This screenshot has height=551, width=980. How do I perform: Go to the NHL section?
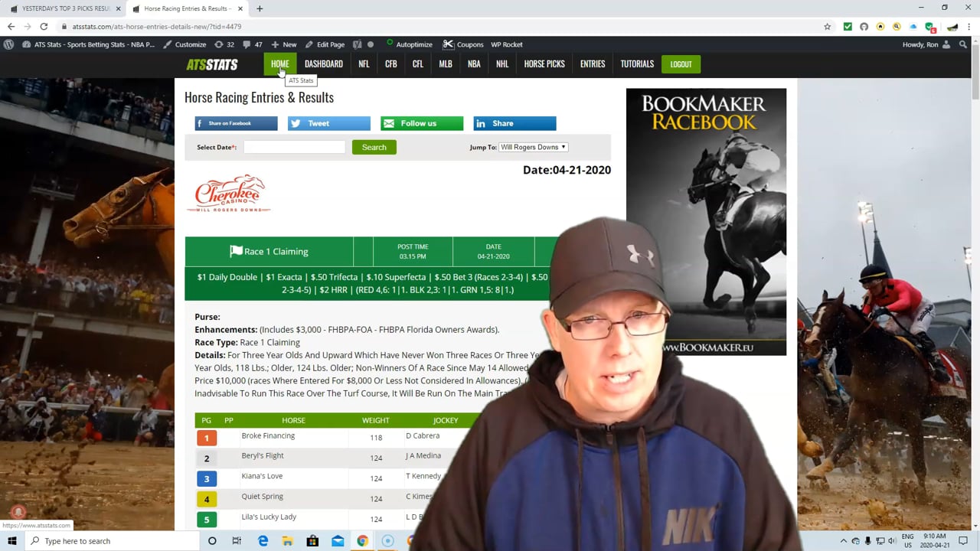click(x=502, y=64)
